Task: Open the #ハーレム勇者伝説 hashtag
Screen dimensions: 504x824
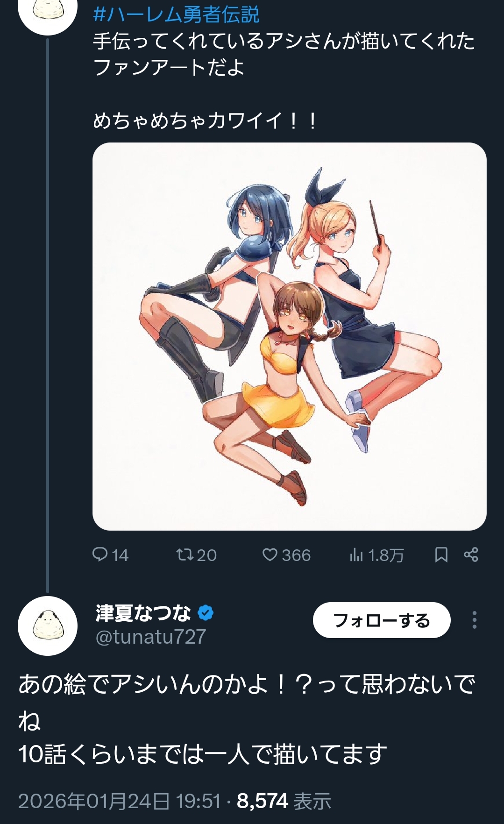Action: pyautogui.click(x=176, y=15)
